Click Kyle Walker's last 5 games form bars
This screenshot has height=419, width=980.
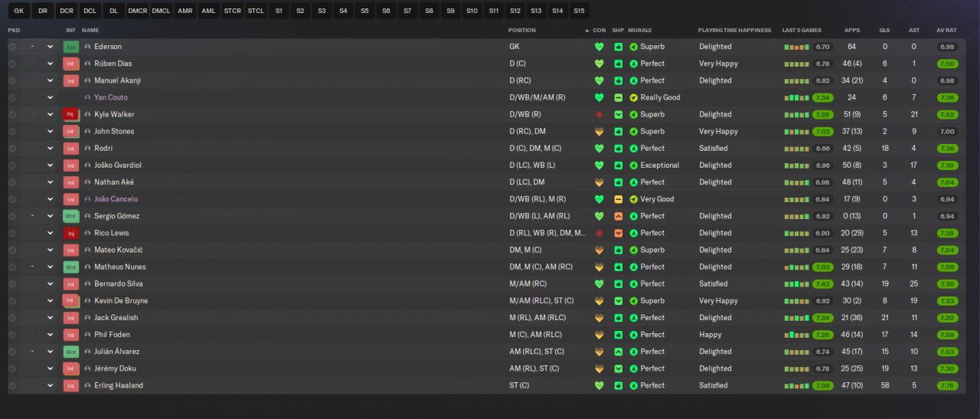click(796, 114)
